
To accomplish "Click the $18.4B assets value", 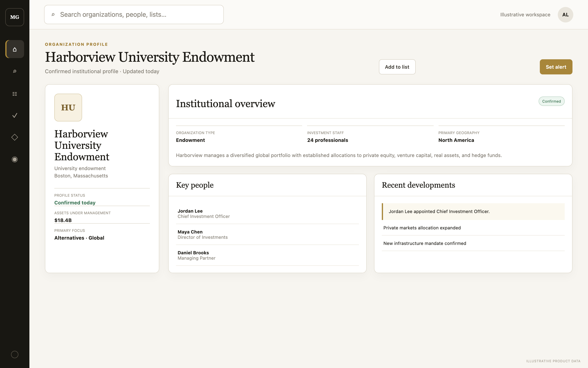I will coord(63,220).
